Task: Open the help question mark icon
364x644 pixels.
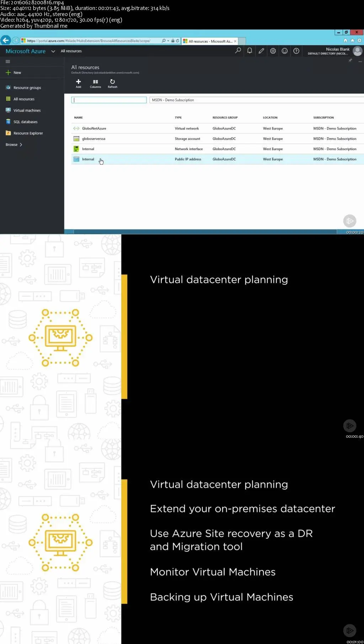Action: click(296, 51)
